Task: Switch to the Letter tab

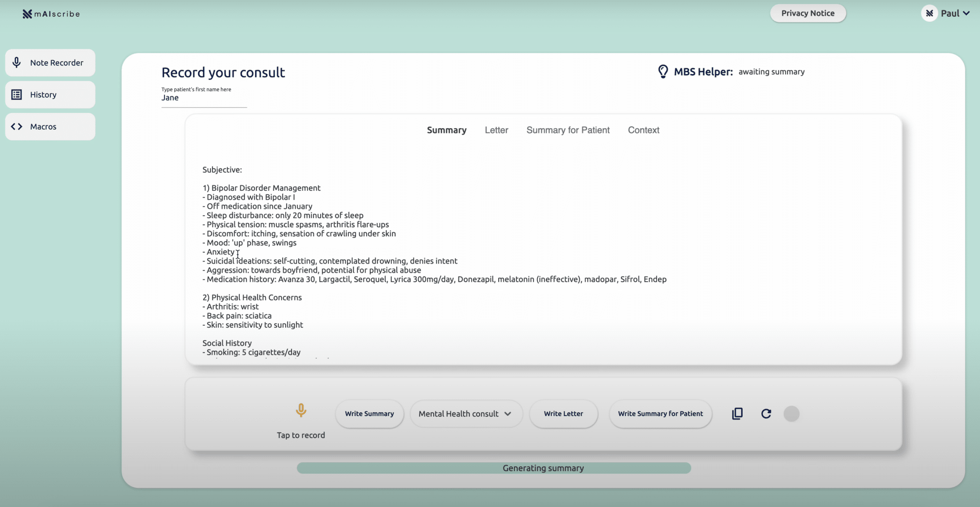Action: [x=496, y=130]
